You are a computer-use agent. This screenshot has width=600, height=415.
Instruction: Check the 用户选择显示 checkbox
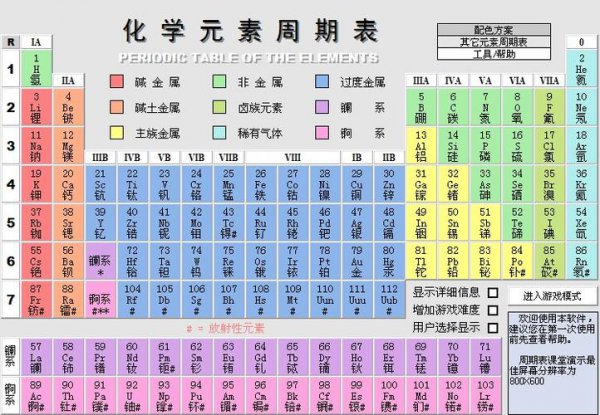pyautogui.click(x=492, y=327)
